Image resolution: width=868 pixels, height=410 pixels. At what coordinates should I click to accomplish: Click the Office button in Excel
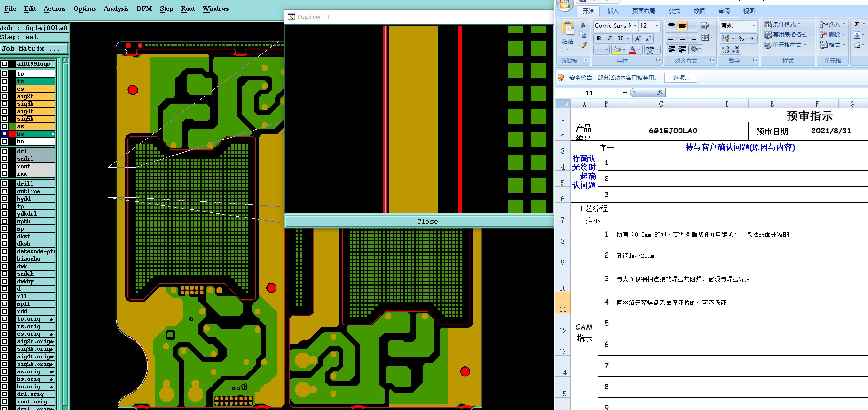pyautogui.click(x=564, y=5)
